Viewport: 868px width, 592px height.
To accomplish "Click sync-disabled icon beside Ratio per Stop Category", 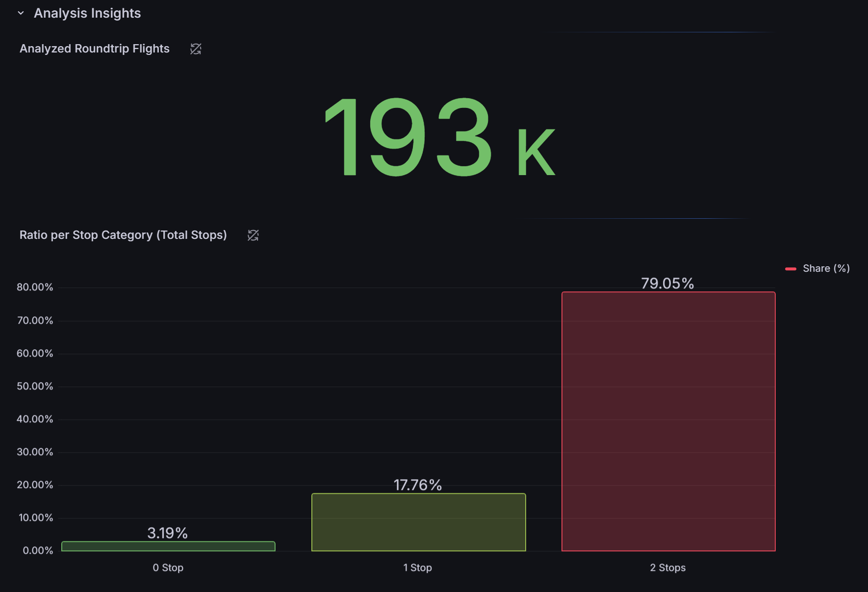I will (253, 235).
